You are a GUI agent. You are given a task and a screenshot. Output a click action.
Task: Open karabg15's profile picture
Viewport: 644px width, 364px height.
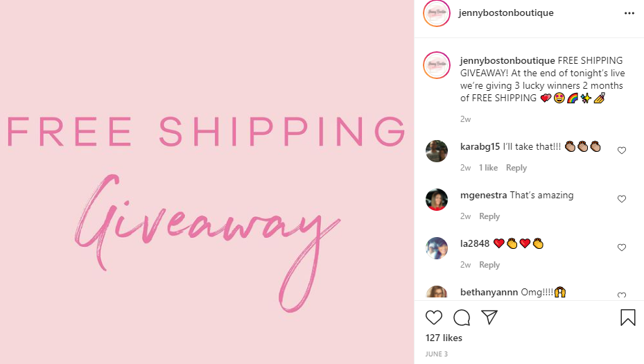point(437,151)
